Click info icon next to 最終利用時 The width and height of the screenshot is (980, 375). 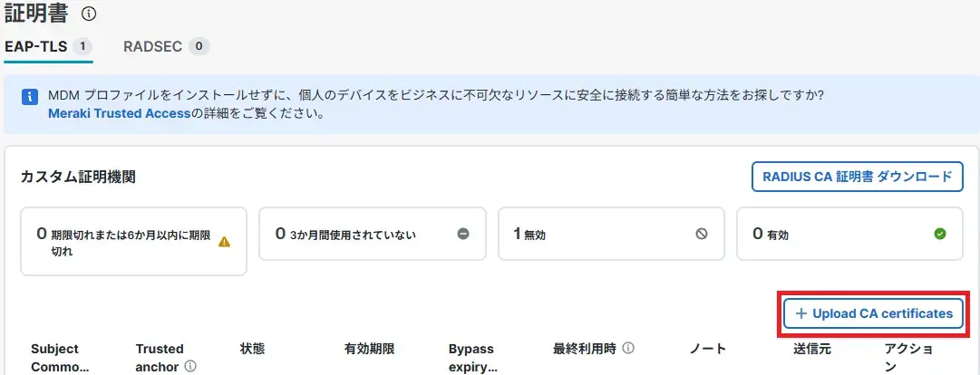coord(627,348)
